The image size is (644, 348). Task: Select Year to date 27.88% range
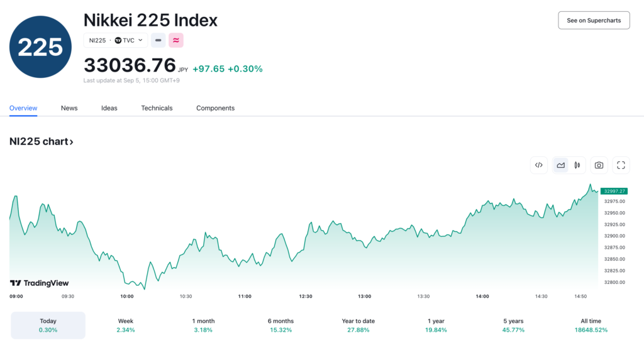click(358, 325)
